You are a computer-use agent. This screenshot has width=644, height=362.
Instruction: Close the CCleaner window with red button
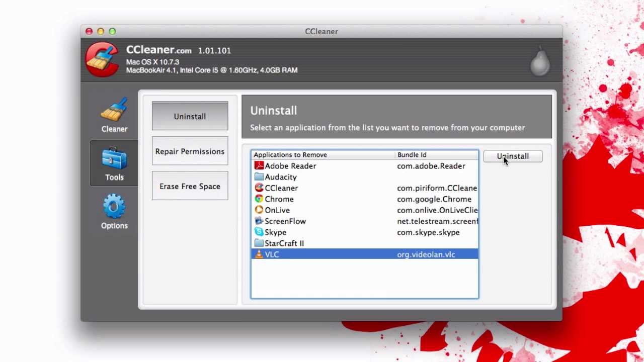point(89,31)
